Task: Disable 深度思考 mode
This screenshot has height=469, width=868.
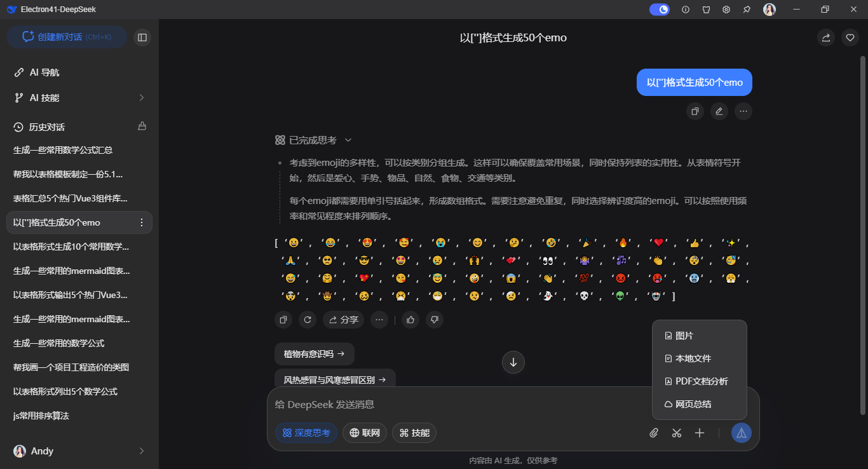Action: [306, 433]
